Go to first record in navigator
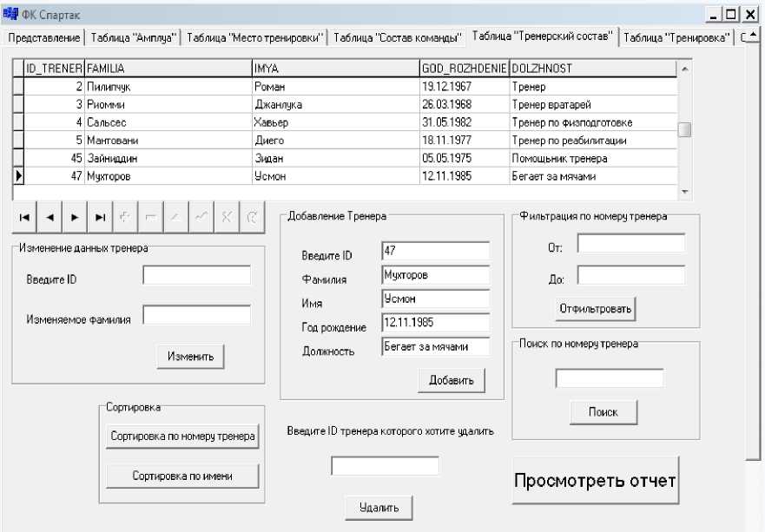 pos(24,218)
